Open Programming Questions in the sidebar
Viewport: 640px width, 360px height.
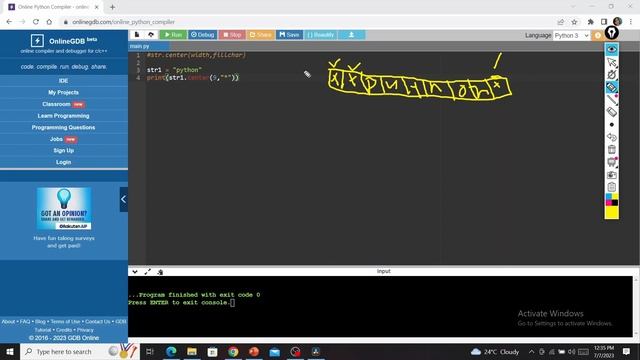tap(63, 127)
